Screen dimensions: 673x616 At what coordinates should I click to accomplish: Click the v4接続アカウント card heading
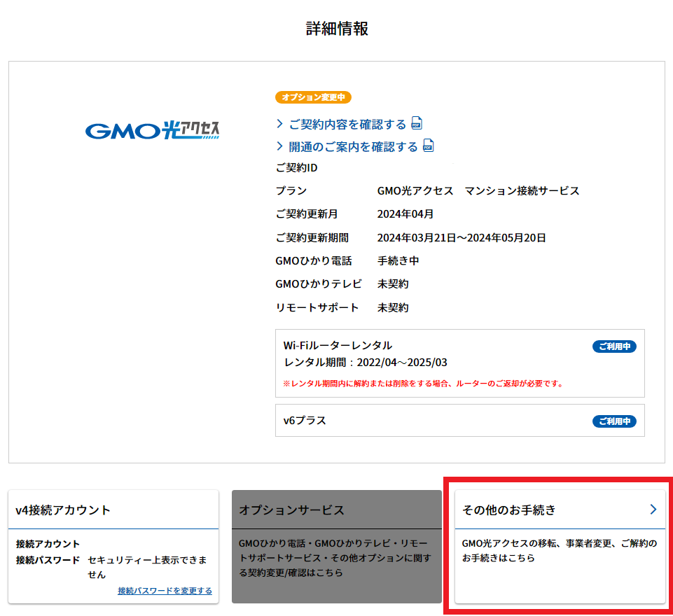click(x=63, y=510)
